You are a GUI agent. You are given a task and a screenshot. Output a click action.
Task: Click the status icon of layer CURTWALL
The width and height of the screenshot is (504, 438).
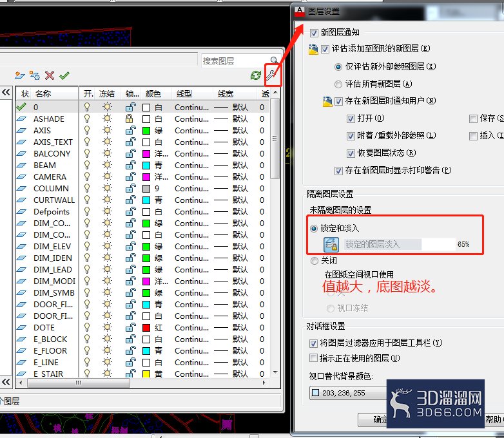click(21, 200)
